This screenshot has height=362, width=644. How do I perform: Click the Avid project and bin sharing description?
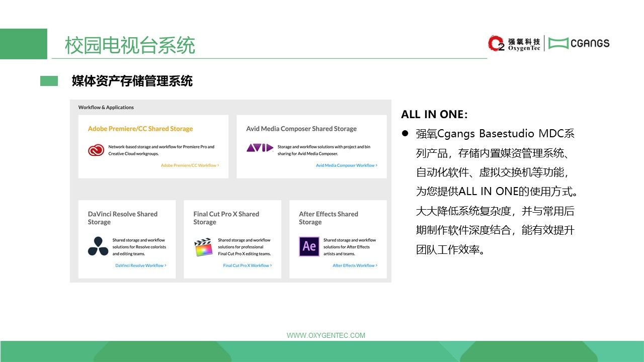point(324,150)
